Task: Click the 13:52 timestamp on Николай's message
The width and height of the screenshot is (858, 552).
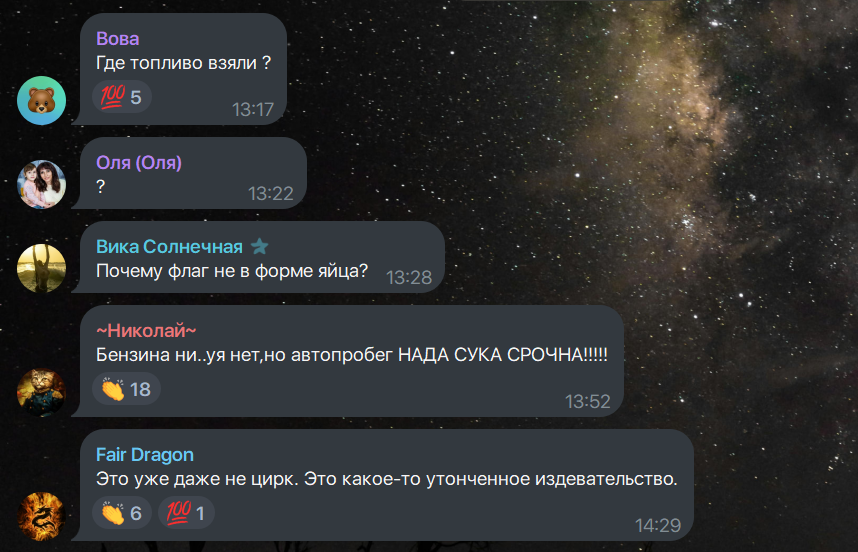Action: point(588,402)
